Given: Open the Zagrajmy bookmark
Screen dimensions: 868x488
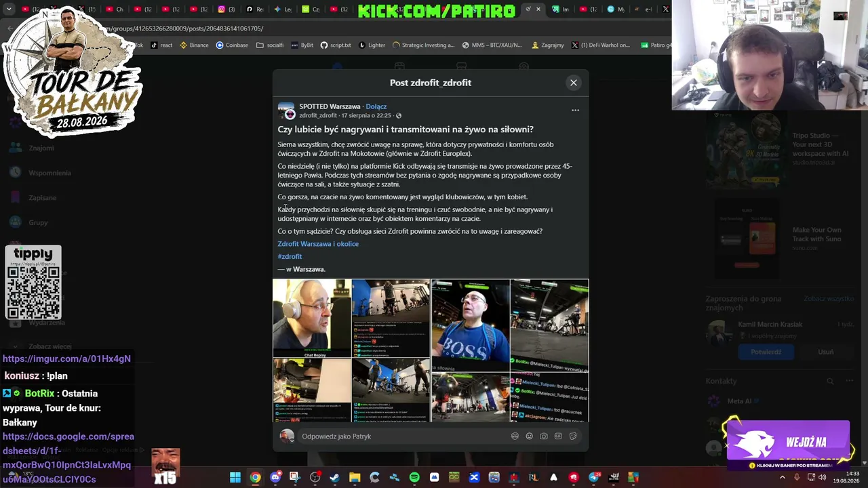Looking at the screenshot, I should click(548, 45).
